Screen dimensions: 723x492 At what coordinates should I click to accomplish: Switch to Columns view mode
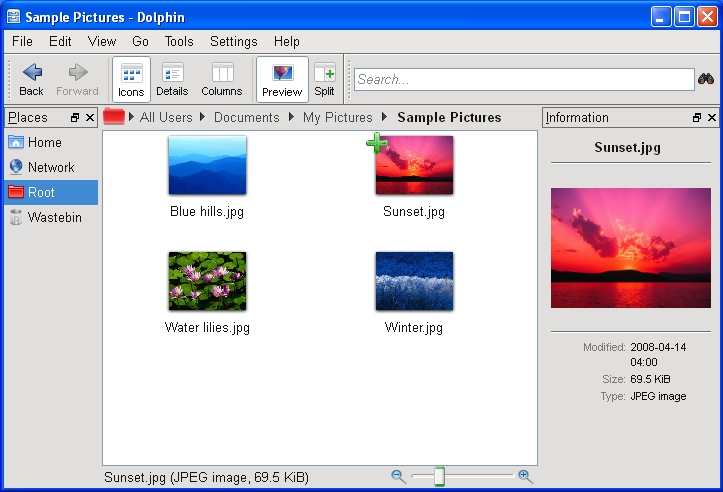[x=222, y=79]
